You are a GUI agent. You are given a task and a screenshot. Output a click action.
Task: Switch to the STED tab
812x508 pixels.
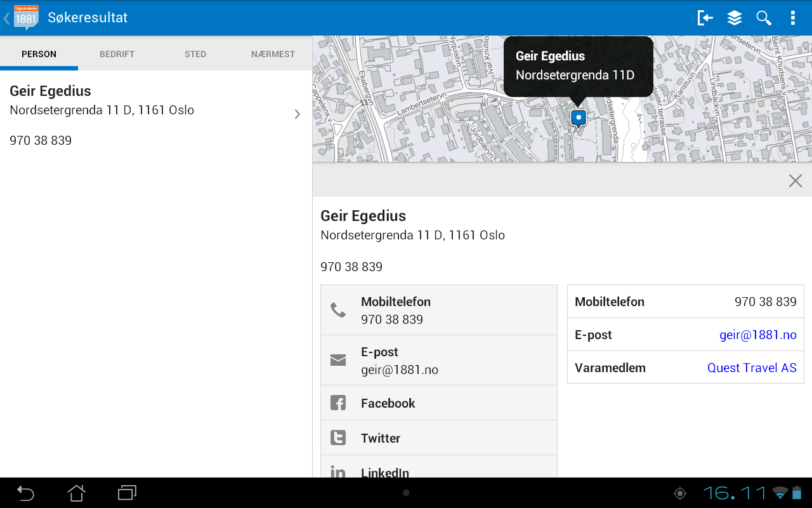coord(195,54)
